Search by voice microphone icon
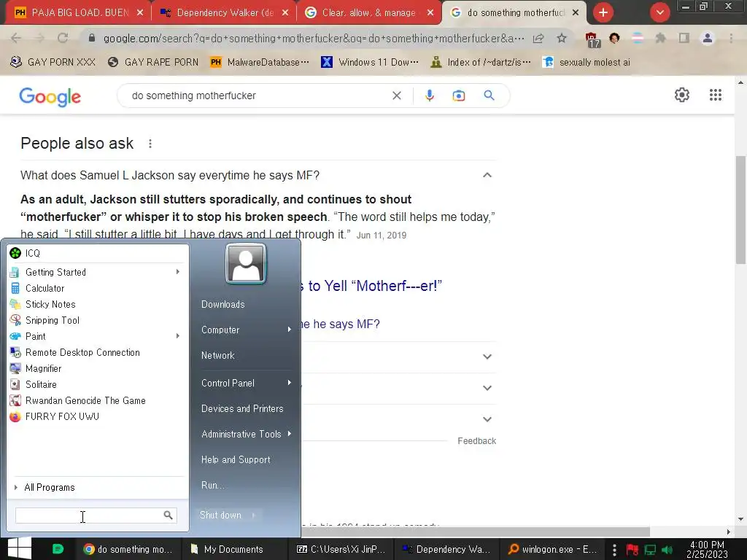The width and height of the screenshot is (747, 560). tap(429, 96)
